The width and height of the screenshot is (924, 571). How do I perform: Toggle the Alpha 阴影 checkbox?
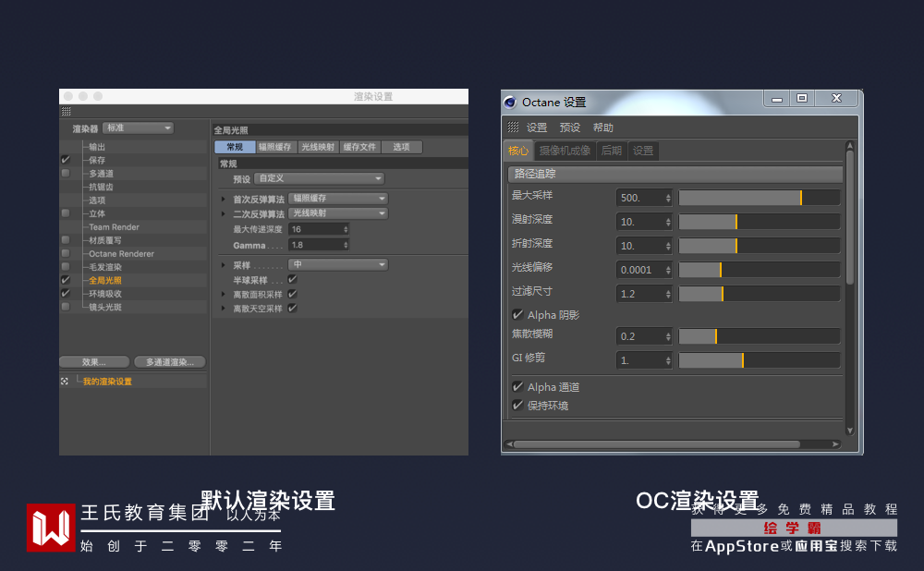point(518,315)
